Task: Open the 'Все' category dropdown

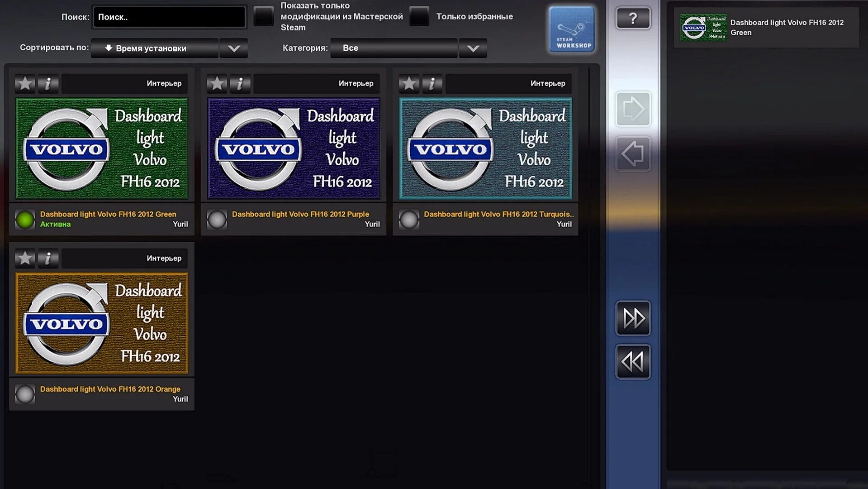Action: [x=394, y=48]
